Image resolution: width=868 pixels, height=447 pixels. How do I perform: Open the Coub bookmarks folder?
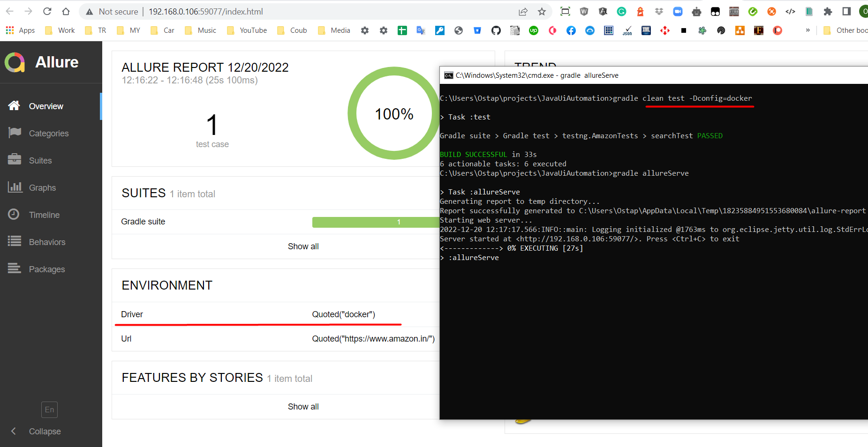[x=292, y=30]
